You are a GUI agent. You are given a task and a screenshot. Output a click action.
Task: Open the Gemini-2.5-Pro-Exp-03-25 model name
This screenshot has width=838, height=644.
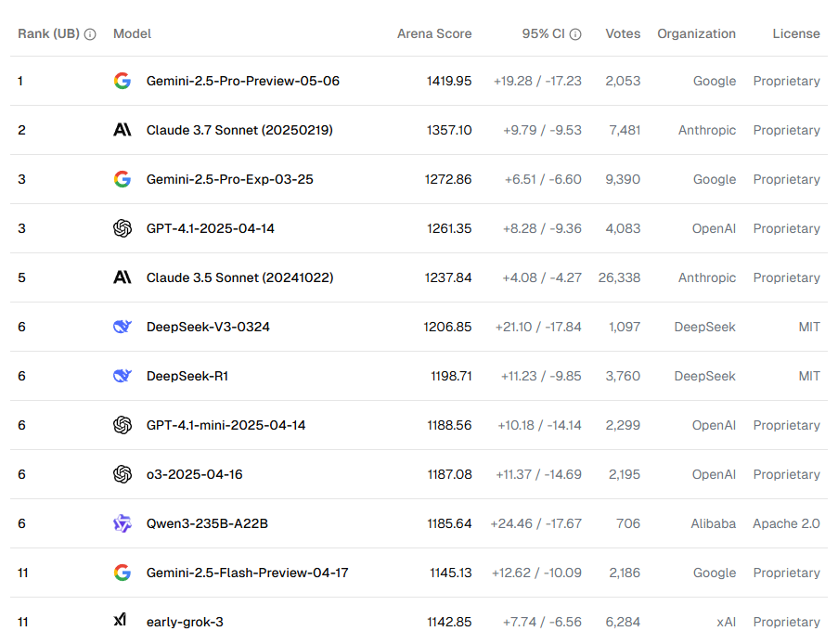pyautogui.click(x=229, y=179)
